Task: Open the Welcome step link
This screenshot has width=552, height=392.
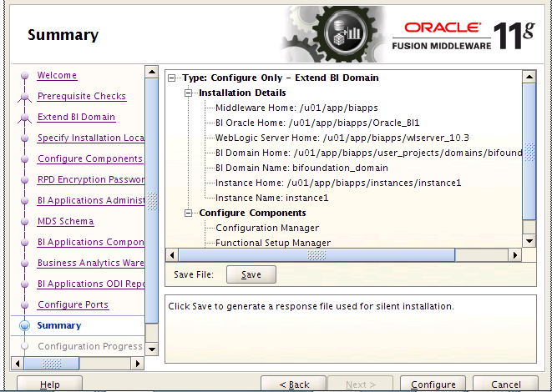Action: click(x=57, y=75)
